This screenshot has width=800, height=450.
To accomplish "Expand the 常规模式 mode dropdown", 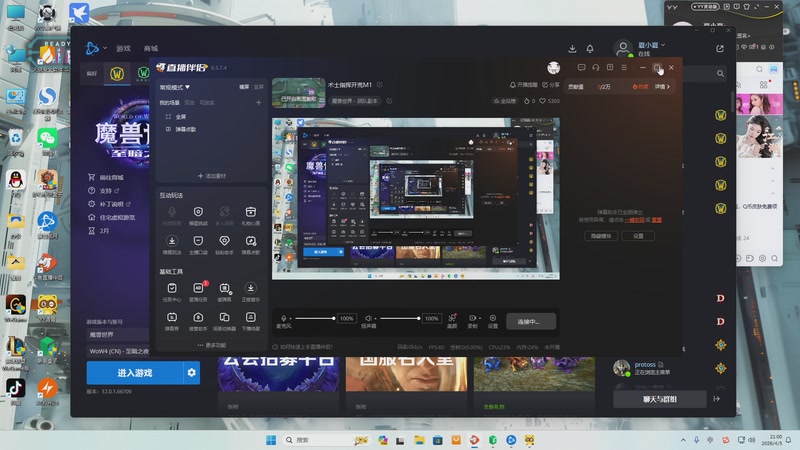I will click(x=174, y=87).
